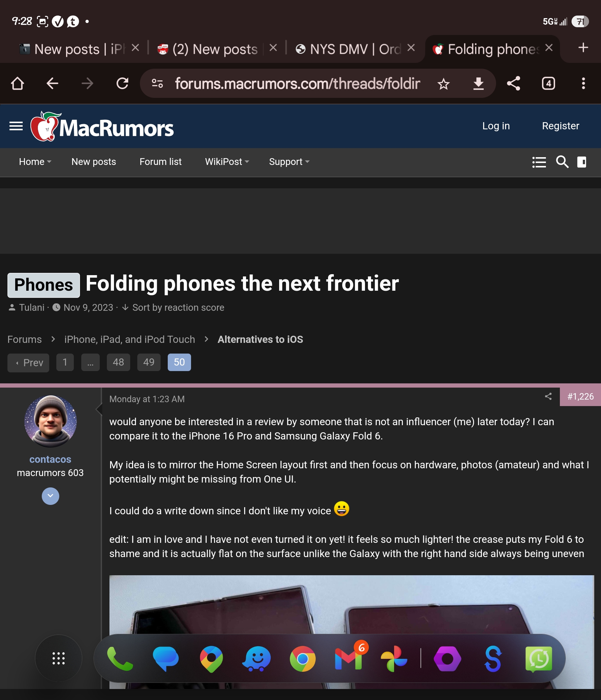
Task: Open the New posts menu item
Action: [94, 162]
